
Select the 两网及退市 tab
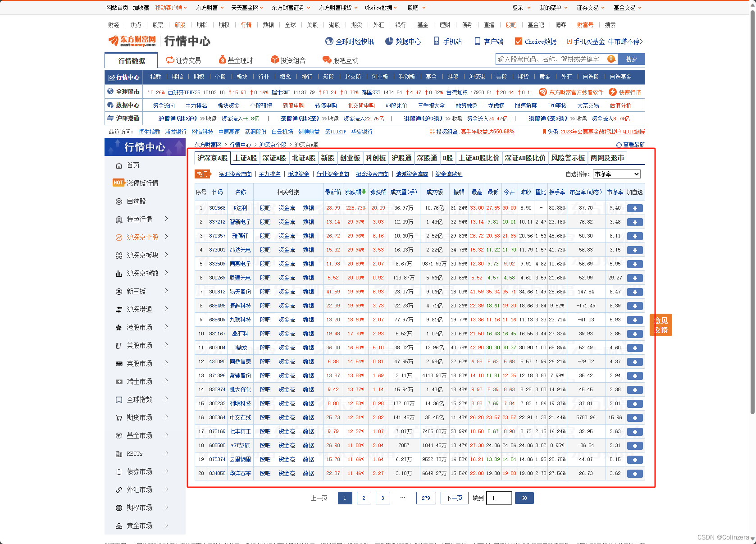[x=607, y=158]
